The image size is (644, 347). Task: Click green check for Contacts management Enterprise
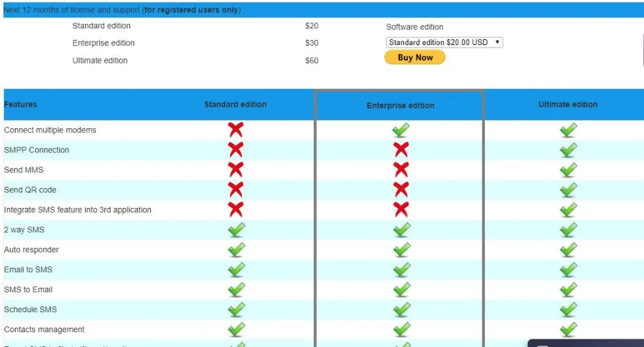tap(402, 329)
